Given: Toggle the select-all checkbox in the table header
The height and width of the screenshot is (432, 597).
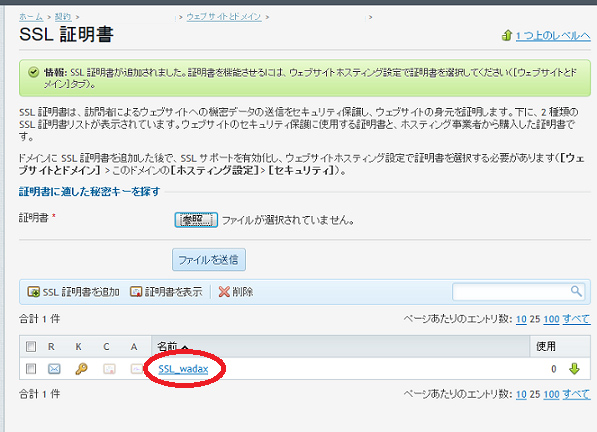Looking at the screenshot, I should pos(31,346).
